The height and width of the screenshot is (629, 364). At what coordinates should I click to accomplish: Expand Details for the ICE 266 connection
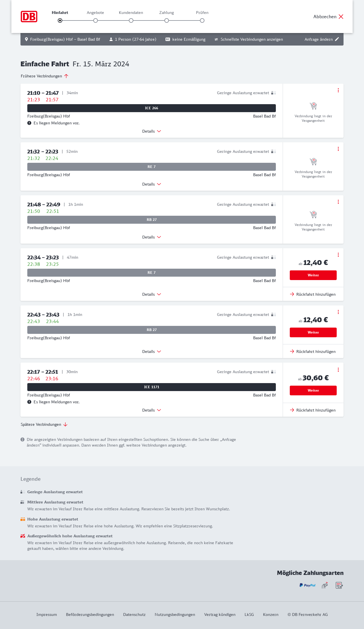coord(152,131)
